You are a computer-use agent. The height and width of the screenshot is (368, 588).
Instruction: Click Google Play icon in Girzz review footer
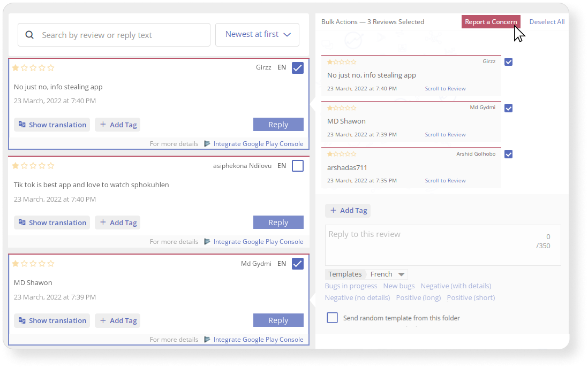coord(207,143)
